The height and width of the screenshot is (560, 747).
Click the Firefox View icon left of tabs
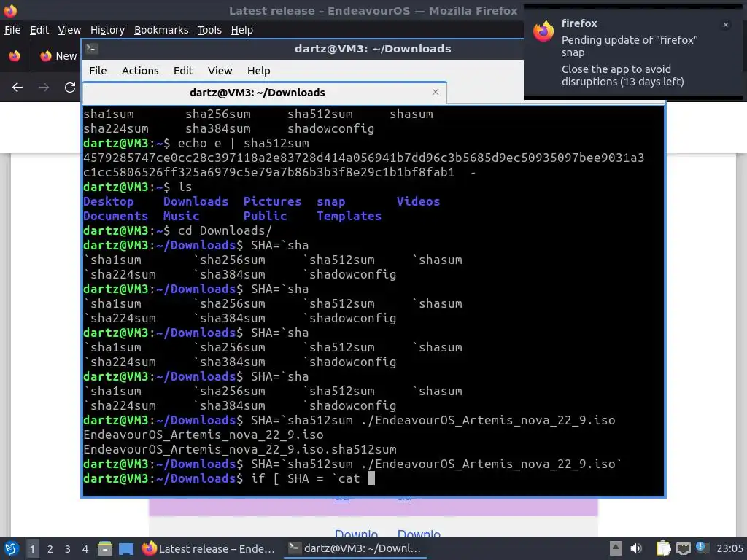click(15, 55)
